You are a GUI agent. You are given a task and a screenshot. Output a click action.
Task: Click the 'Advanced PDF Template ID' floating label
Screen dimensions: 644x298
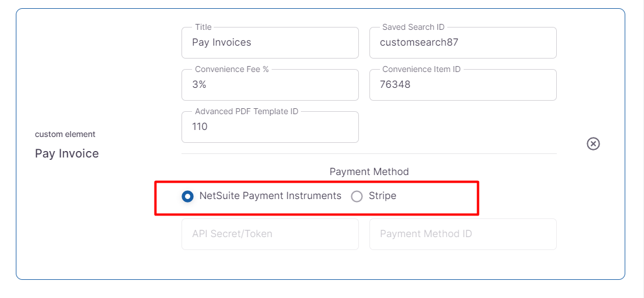[246, 111]
